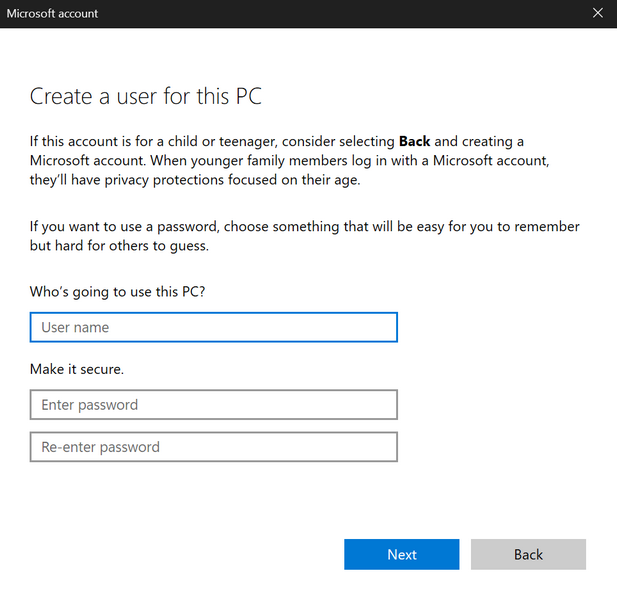Click the 'Make it secure.' label

pyautogui.click(x=77, y=369)
